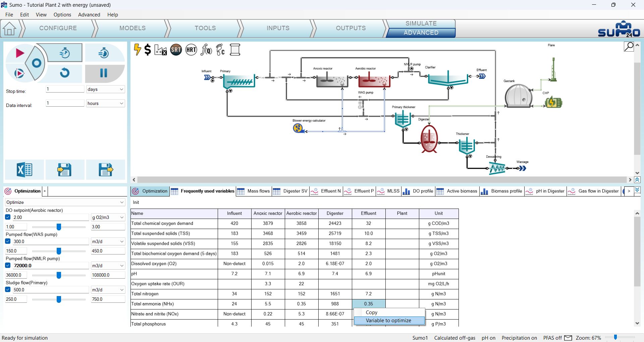Open the energy lightning bolt tool
Image resolution: width=644 pixels, height=342 pixels.
tap(137, 50)
